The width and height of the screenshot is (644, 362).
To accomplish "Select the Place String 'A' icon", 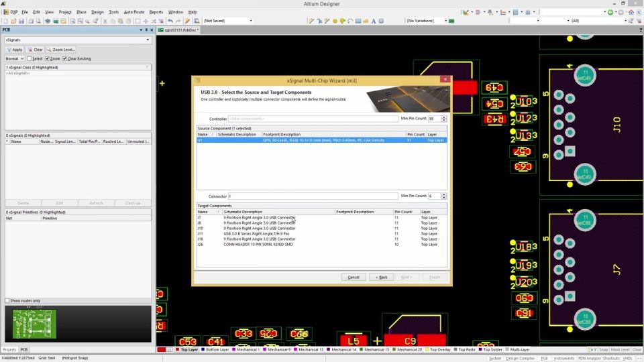I will tap(374, 21).
